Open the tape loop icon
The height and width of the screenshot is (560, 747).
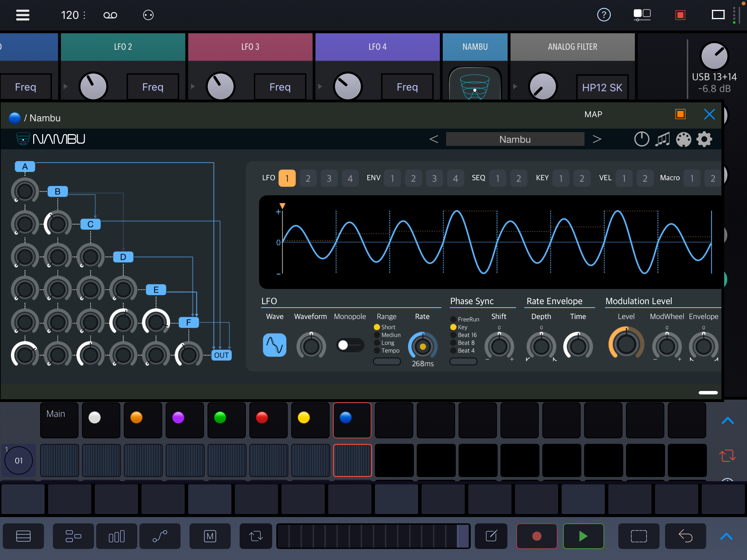point(110,15)
